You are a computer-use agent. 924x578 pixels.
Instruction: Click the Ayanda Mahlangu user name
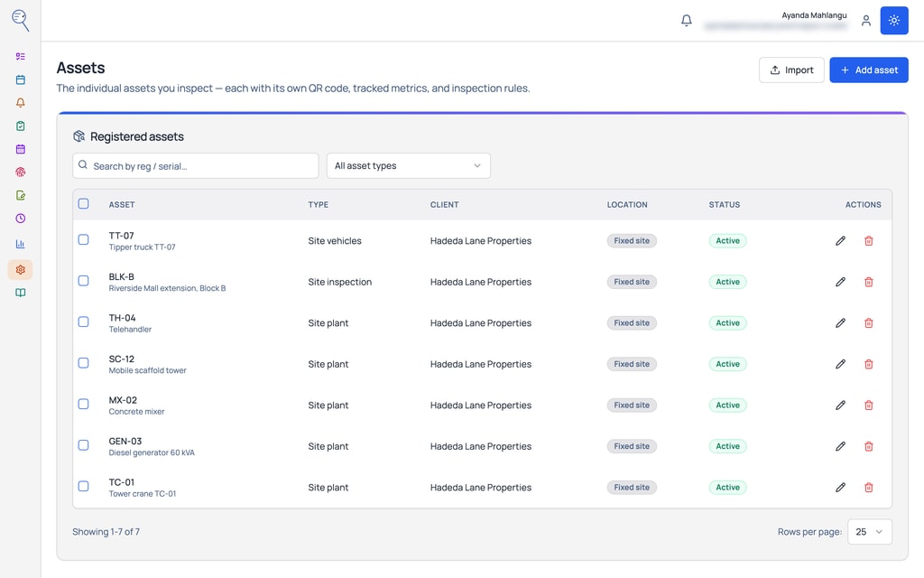(x=814, y=15)
